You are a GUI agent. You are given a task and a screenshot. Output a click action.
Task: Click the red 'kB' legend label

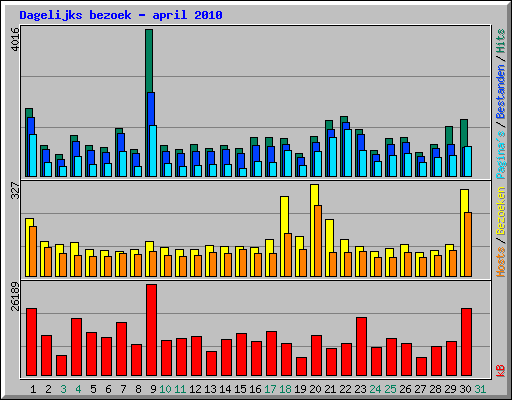(500, 370)
